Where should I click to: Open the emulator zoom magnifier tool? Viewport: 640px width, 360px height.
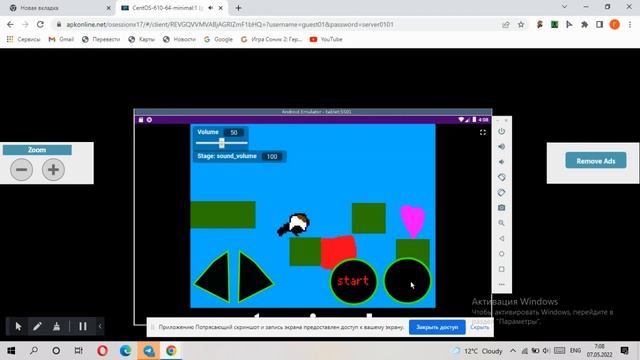(x=502, y=223)
